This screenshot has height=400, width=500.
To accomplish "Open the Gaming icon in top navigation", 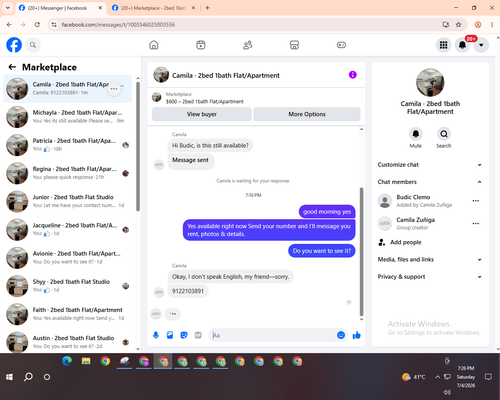I will (x=341, y=45).
